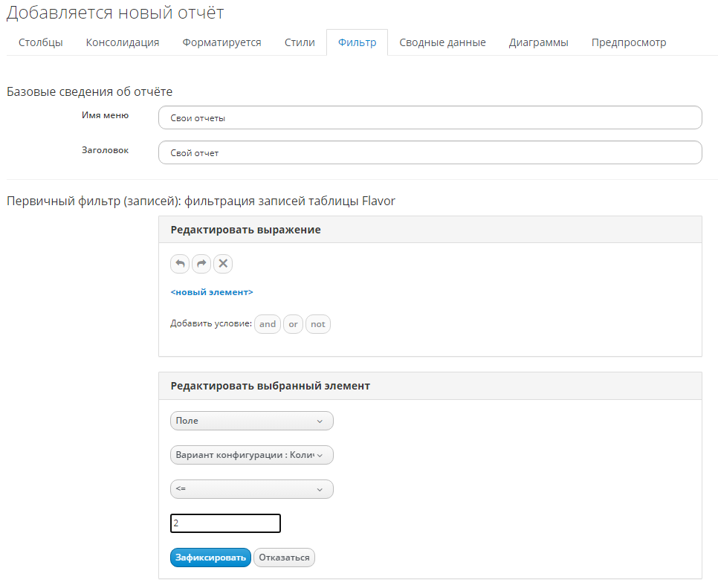
Task: Add an 'or' condition
Action: (294, 324)
